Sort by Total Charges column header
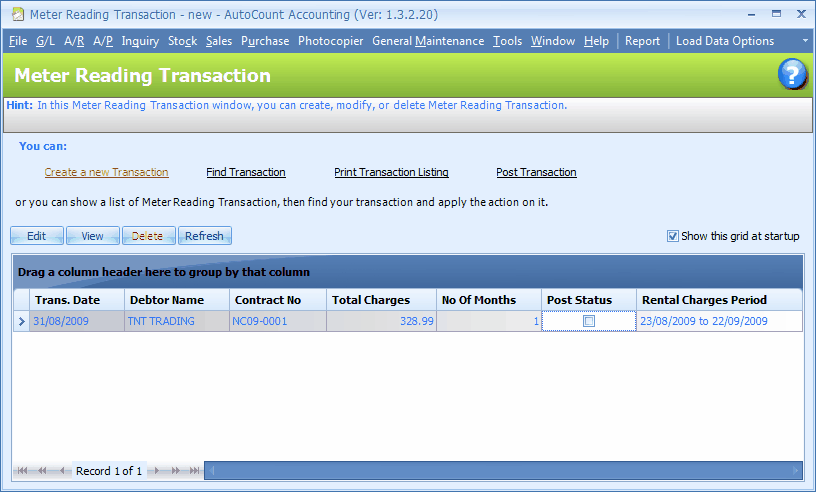 (381, 300)
